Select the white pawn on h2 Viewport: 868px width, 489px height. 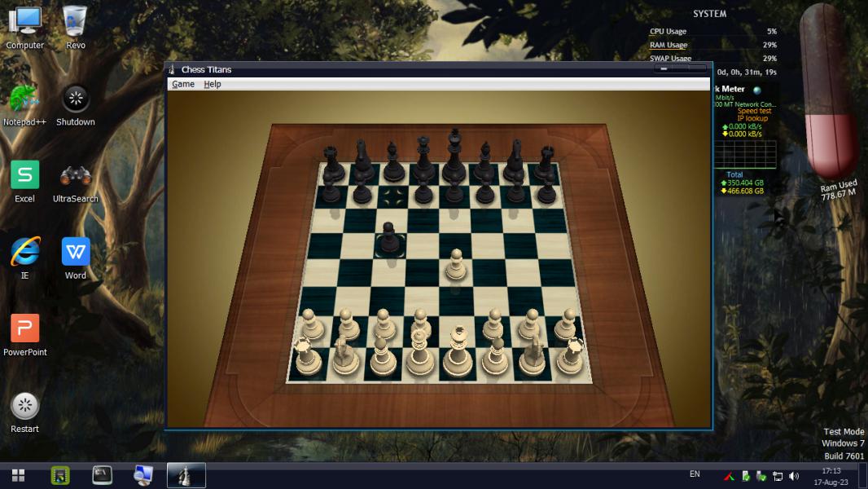(565, 324)
